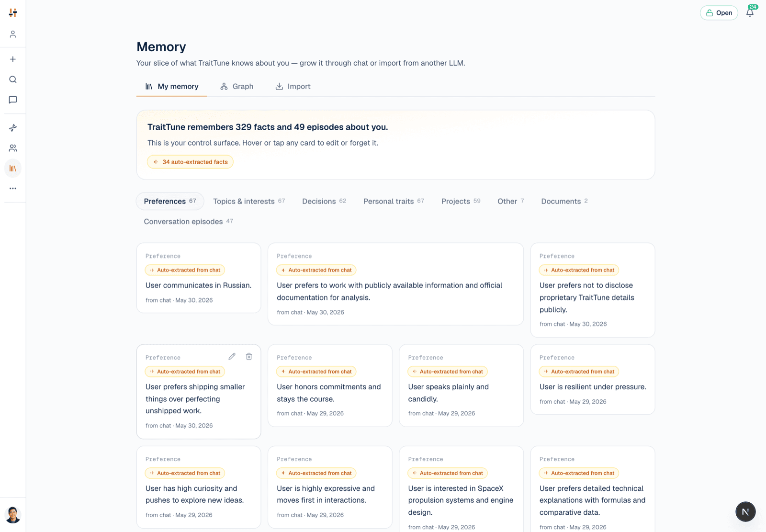This screenshot has height=532, width=766.
Task: Open the search magnifier icon
Action: click(13, 79)
